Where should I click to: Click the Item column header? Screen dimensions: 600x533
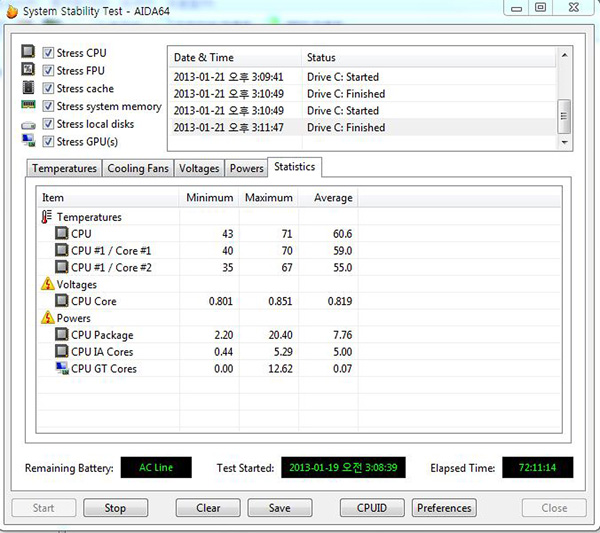(108, 197)
